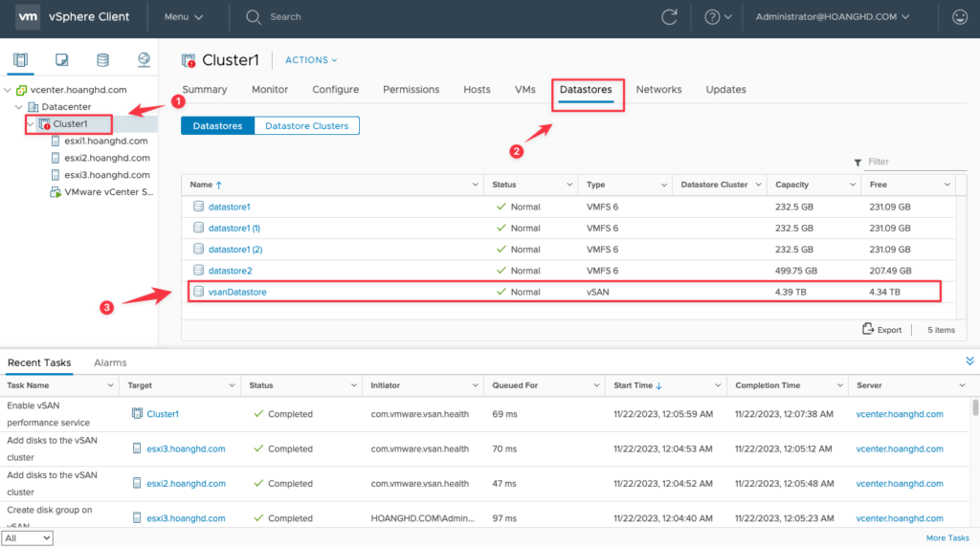Image resolution: width=980 pixels, height=547 pixels.
Task: Switch to the Hosts tab
Action: tap(477, 89)
